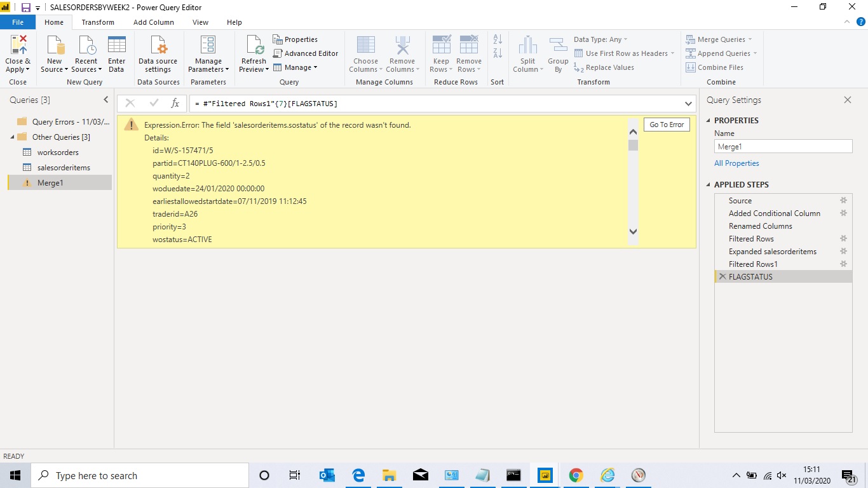Click the Manage Parameters icon

tap(208, 46)
